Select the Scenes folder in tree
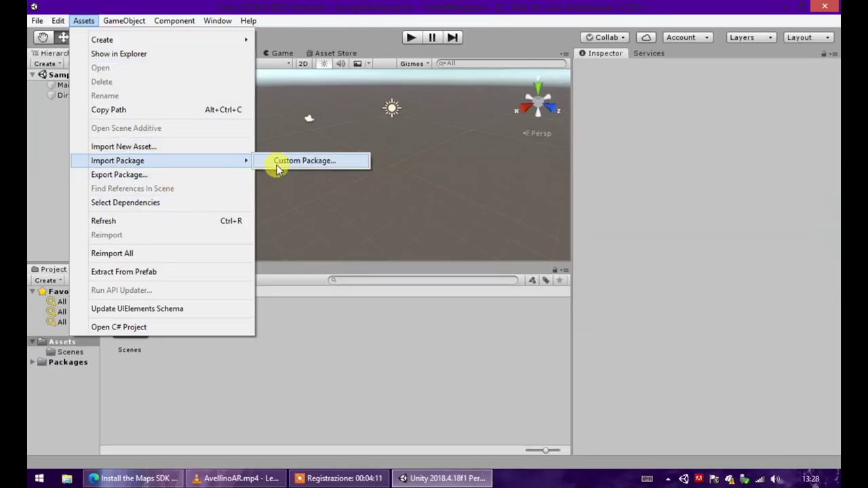The image size is (868, 488). pos(65,352)
